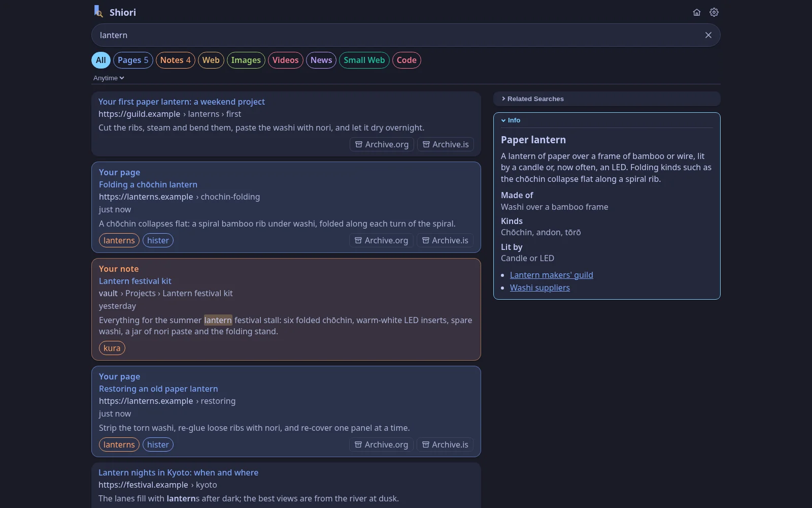This screenshot has width=812, height=508.
Task: Click the kura tag on the note
Action: tap(112, 348)
